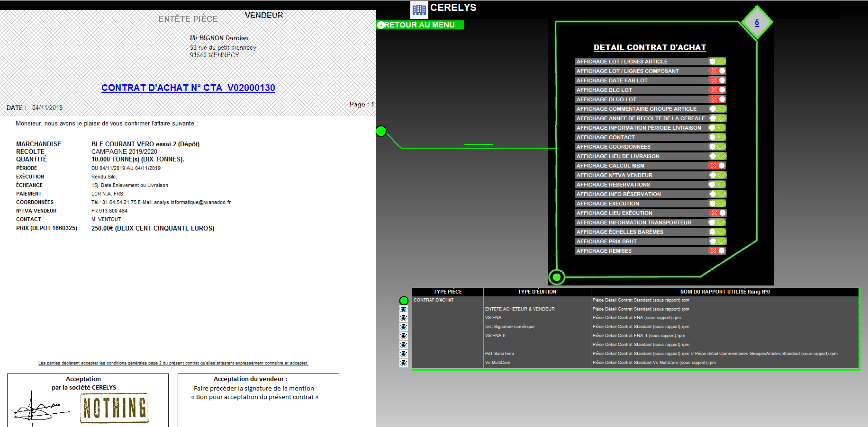Screen dimensions: 868x427
Task: Disable AFFICHAGE PRIX BRUT
Action: (717, 241)
